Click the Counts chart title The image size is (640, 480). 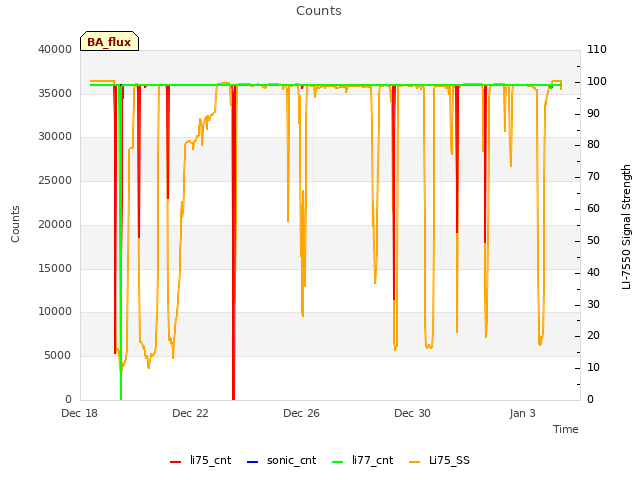click(x=319, y=11)
